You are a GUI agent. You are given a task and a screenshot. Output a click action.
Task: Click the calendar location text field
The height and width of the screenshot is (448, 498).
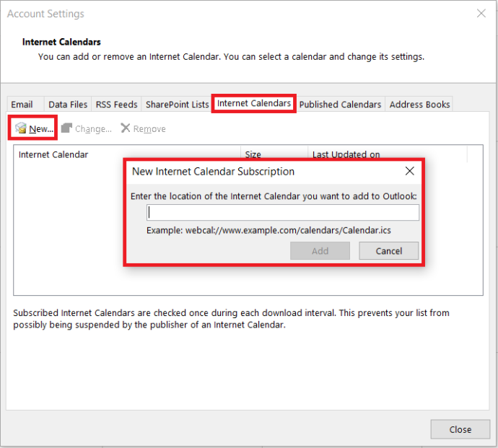282,212
